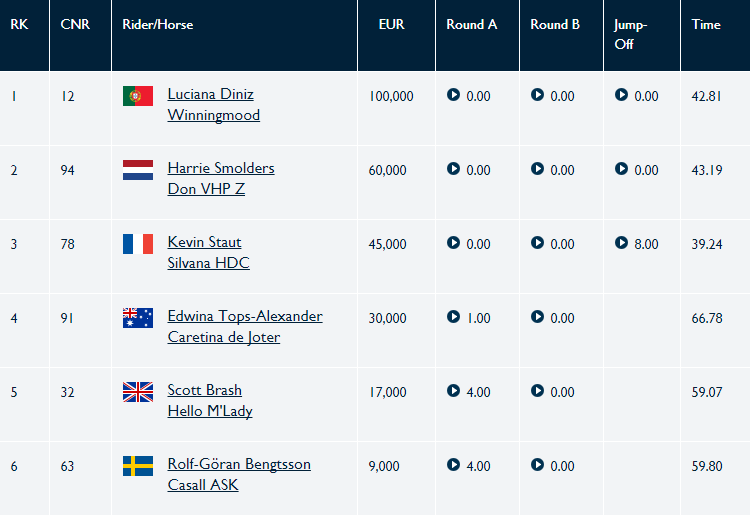Screen dimensions: 751x516
Task: Open Winningmood horse link
Action: click(214, 115)
